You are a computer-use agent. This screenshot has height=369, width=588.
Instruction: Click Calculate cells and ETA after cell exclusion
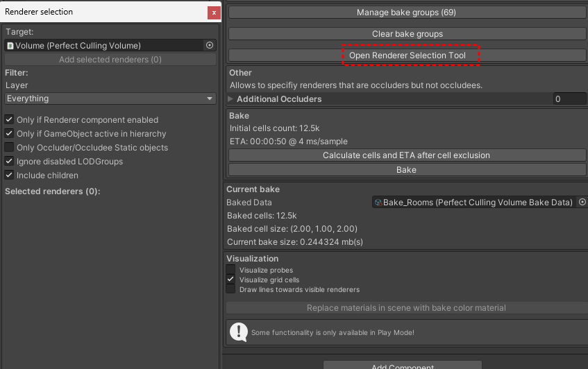coord(407,155)
